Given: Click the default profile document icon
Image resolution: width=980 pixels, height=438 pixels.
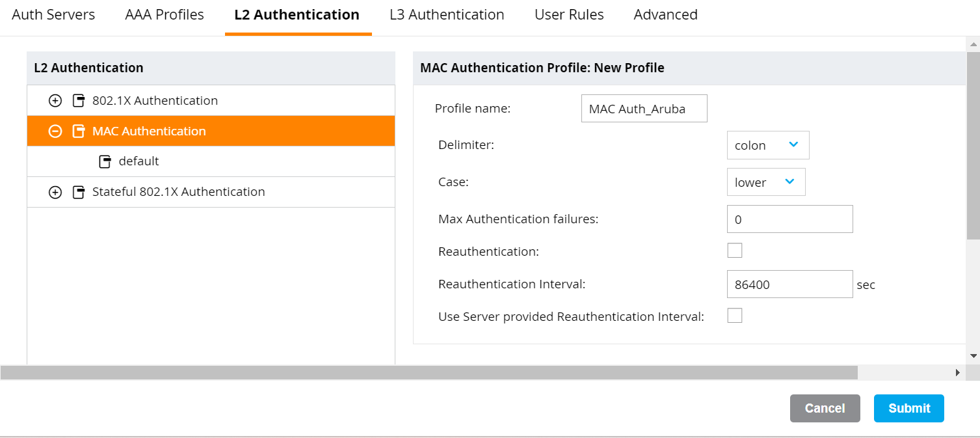Looking at the screenshot, I should point(105,161).
